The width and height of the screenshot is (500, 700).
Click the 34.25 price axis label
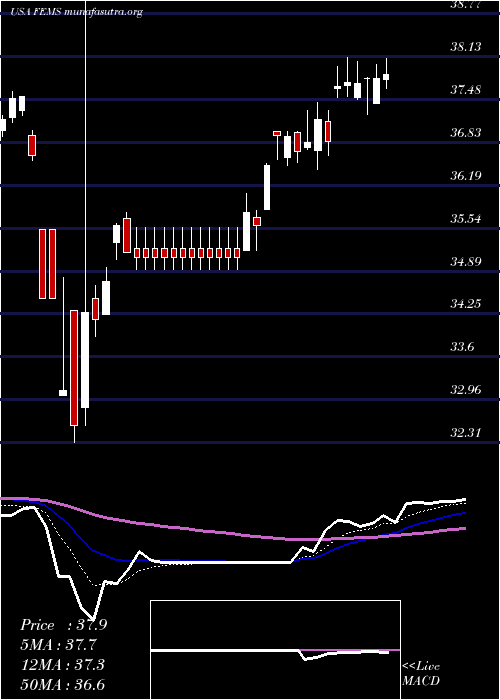pos(466,304)
